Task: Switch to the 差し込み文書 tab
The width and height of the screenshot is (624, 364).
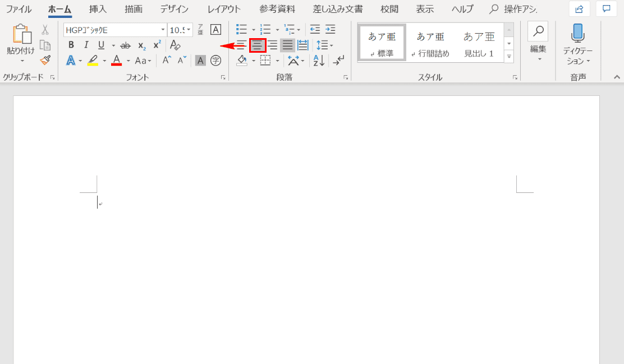Action: coord(337,9)
